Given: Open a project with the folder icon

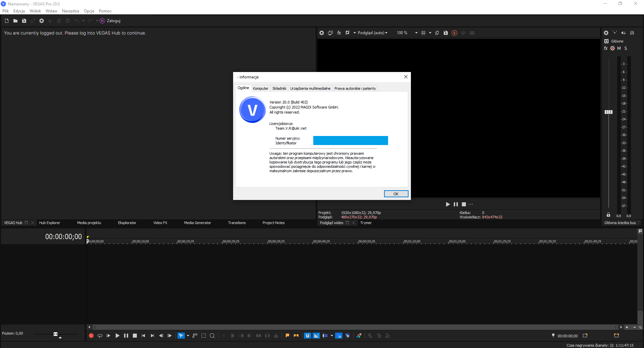Looking at the screenshot, I should [x=15, y=21].
